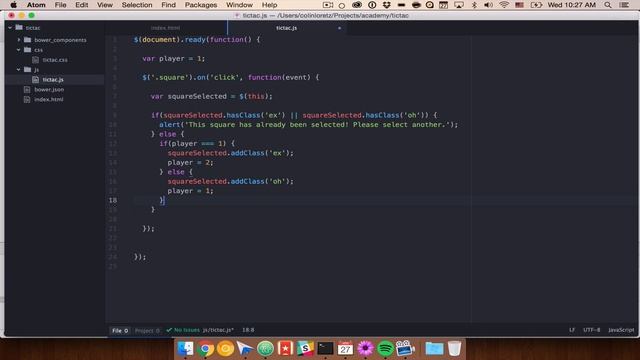Open bower.json file
Screen dimensions: 640x360
pos(49,89)
